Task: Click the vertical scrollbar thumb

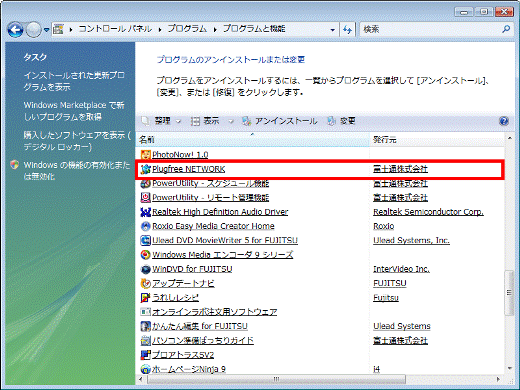Action: tap(509, 293)
